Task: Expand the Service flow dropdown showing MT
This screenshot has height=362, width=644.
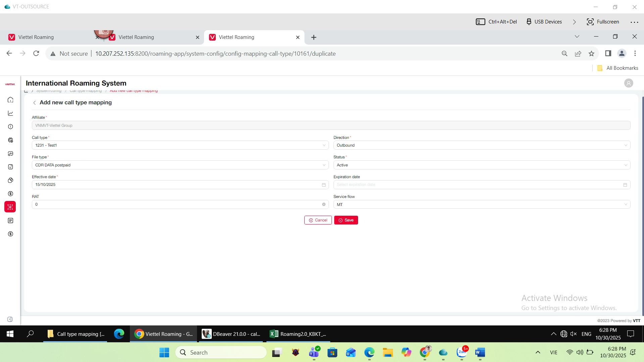Action: pos(482,205)
